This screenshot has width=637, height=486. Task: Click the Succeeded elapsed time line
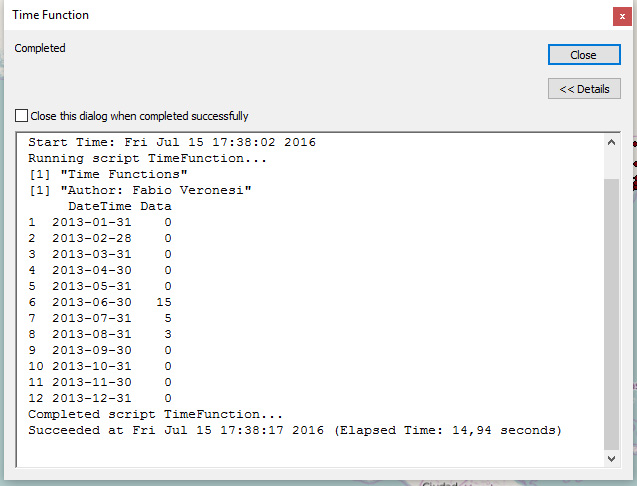pyautogui.click(x=294, y=430)
